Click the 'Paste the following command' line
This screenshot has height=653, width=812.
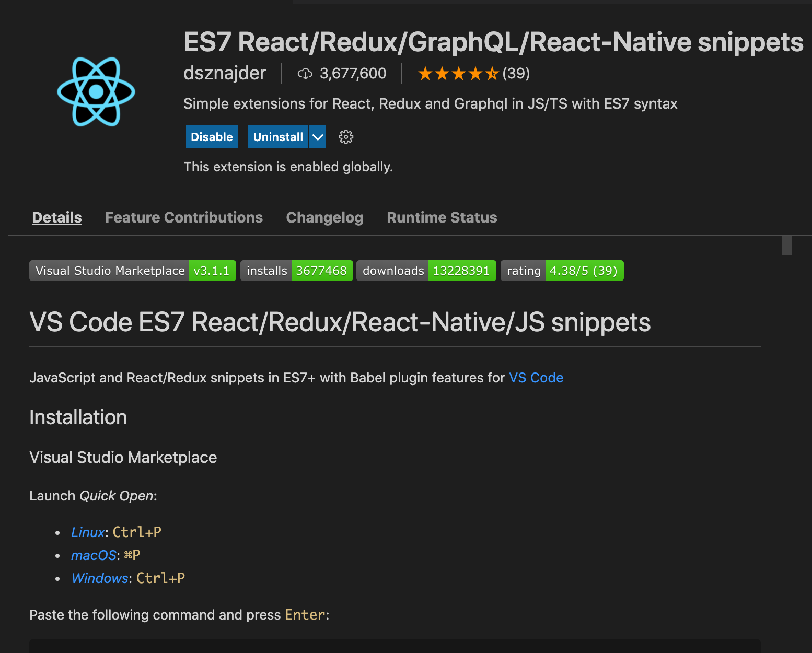tap(179, 615)
